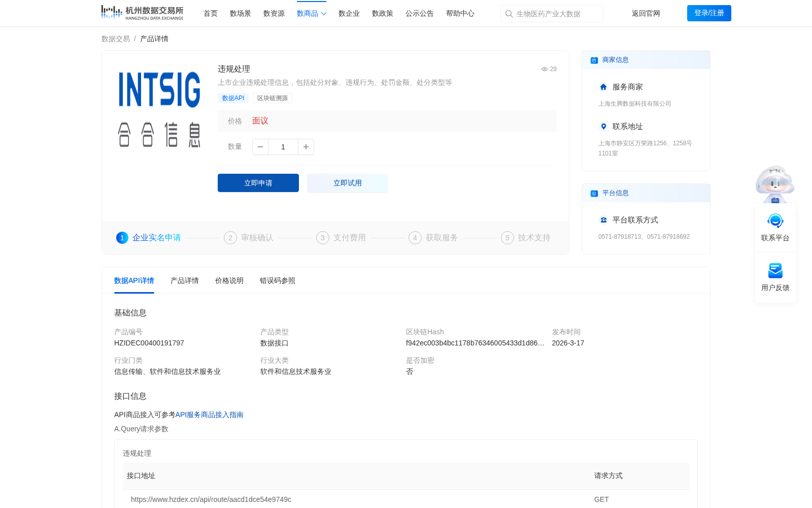Click the 服务商家 home icon
The image size is (812, 508).
(603, 87)
